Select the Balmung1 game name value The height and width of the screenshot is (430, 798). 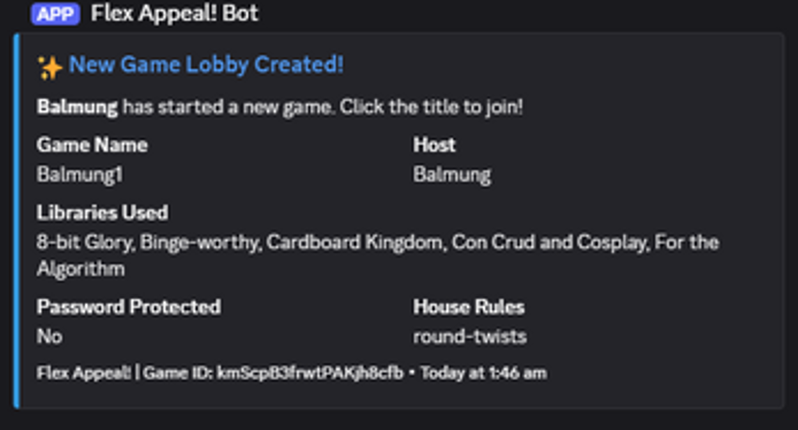[79, 175]
